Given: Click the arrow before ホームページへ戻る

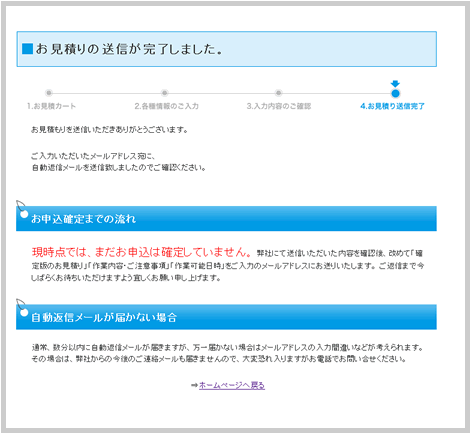Looking at the screenshot, I should [194, 385].
